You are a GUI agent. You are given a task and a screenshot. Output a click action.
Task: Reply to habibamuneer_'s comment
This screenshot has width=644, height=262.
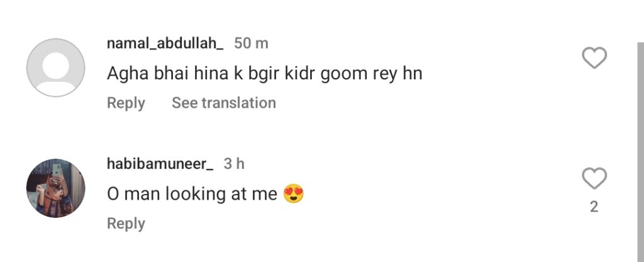tap(126, 224)
